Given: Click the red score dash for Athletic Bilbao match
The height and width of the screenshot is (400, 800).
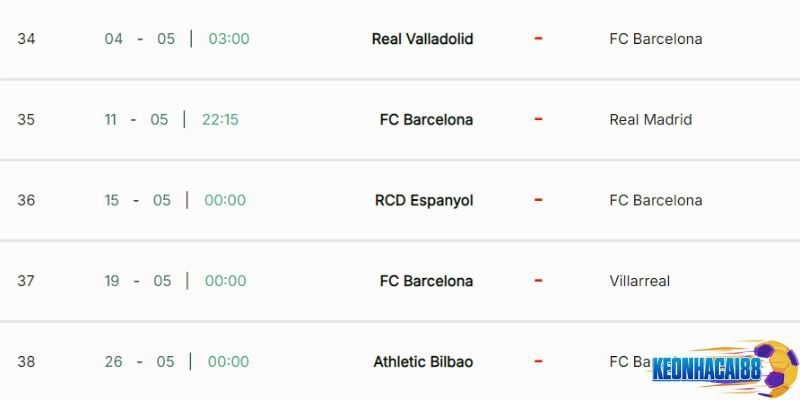Looking at the screenshot, I should click(x=538, y=361).
